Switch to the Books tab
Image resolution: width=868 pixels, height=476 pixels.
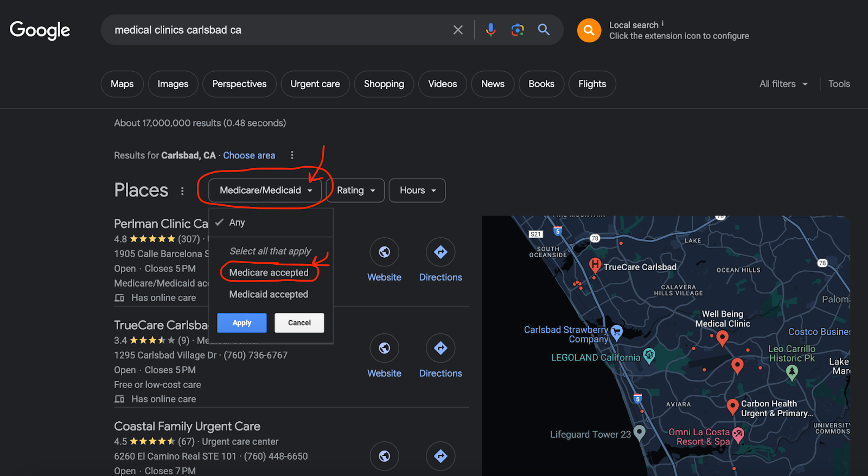[x=541, y=84]
